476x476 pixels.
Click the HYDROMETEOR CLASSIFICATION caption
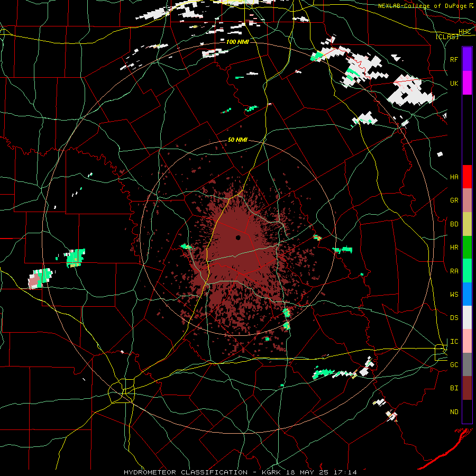click(186, 472)
